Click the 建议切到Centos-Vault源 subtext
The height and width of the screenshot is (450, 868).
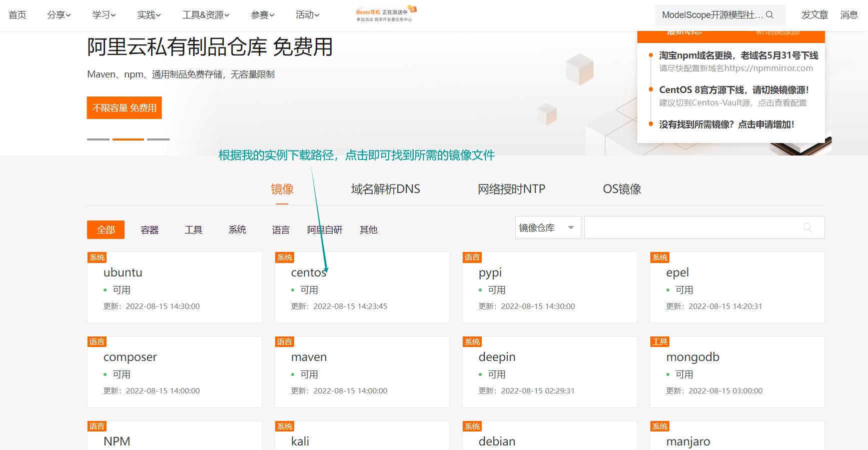coord(733,103)
